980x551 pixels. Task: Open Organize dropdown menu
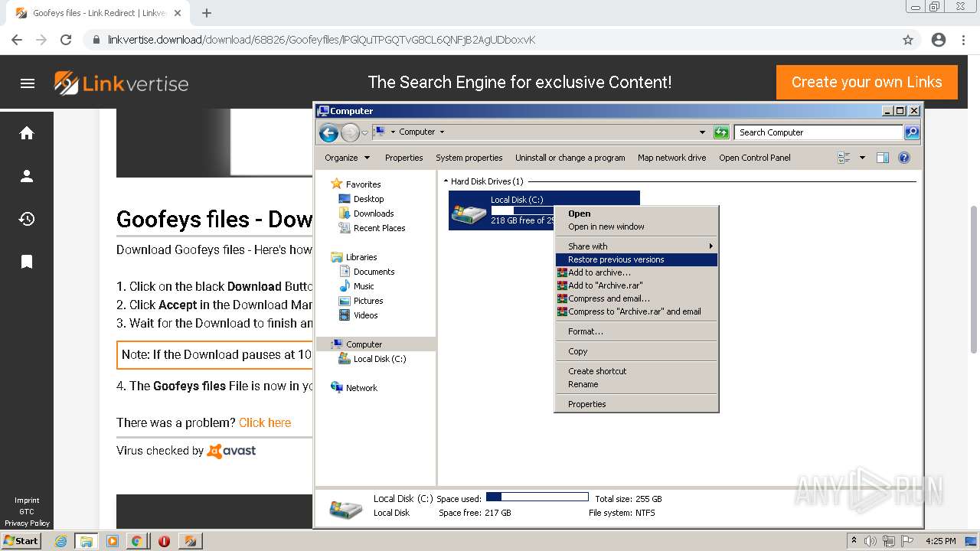tap(347, 158)
